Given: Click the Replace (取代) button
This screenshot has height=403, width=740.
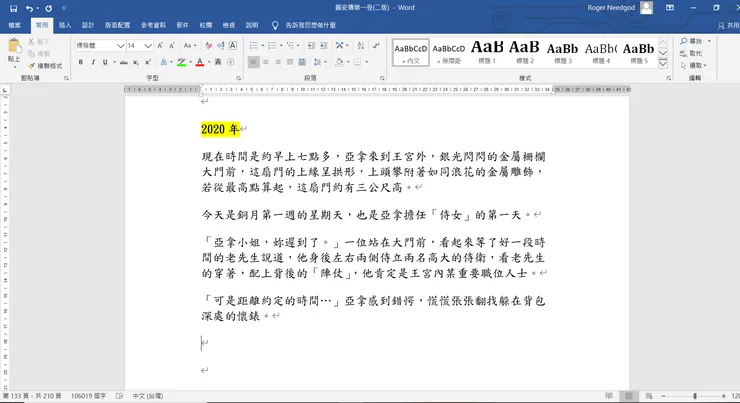Looking at the screenshot, I should point(691,53).
